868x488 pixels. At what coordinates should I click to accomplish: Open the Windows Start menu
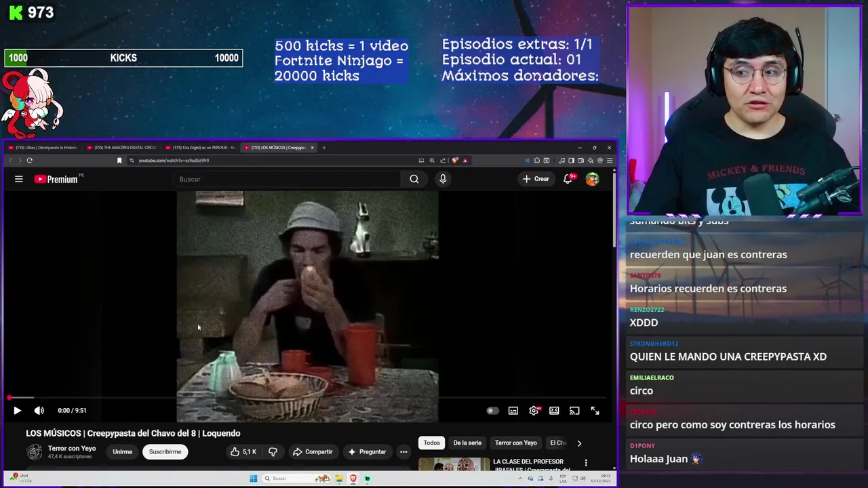pyautogui.click(x=253, y=479)
